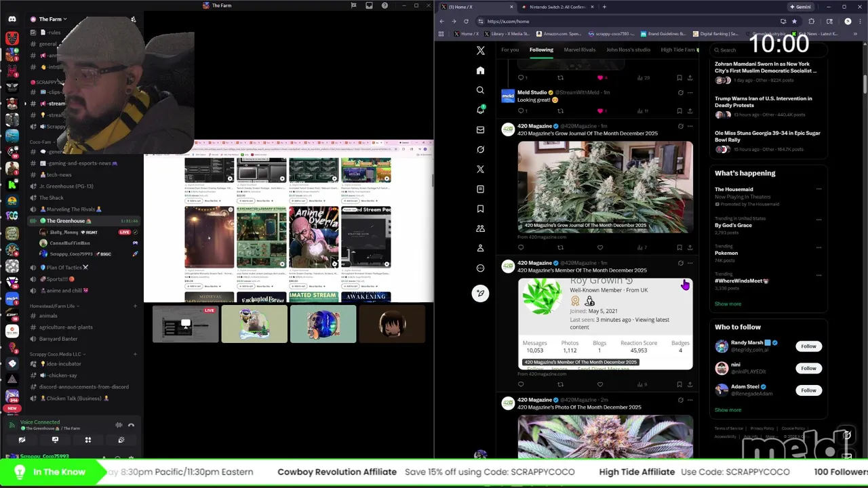Join the Barnyard Banter voice channel
This screenshot has height=488, width=868.
tap(58, 339)
